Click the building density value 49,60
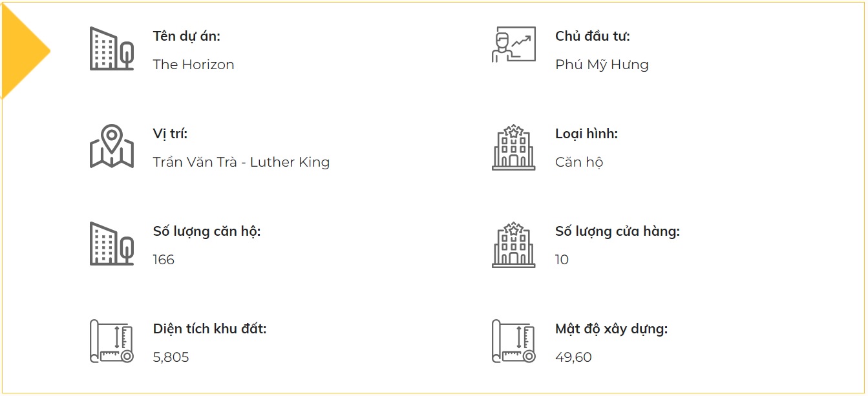The width and height of the screenshot is (868, 396). pyautogui.click(x=573, y=357)
